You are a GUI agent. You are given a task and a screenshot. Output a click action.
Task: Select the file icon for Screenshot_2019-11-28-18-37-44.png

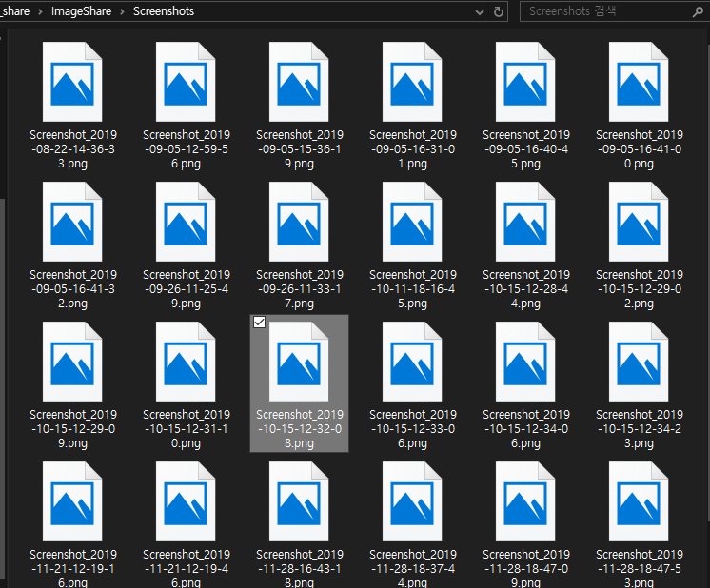[412, 501]
